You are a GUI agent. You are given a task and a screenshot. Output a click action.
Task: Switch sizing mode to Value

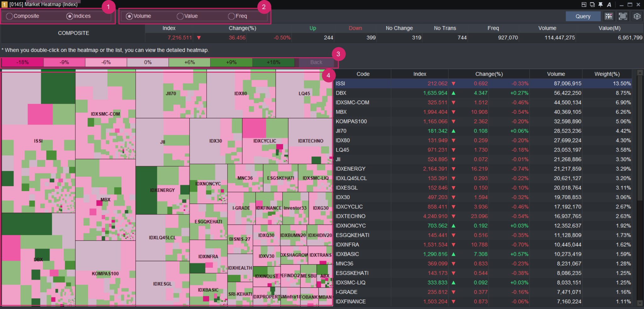tap(180, 16)
